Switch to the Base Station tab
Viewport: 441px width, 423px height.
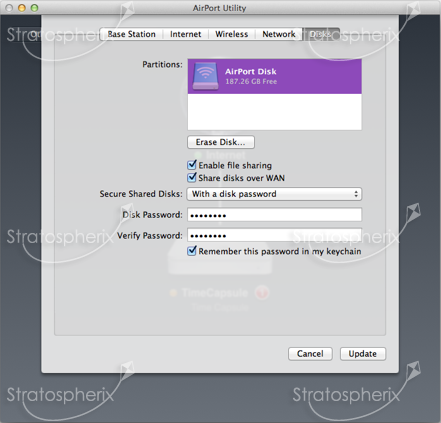[131, 34]
